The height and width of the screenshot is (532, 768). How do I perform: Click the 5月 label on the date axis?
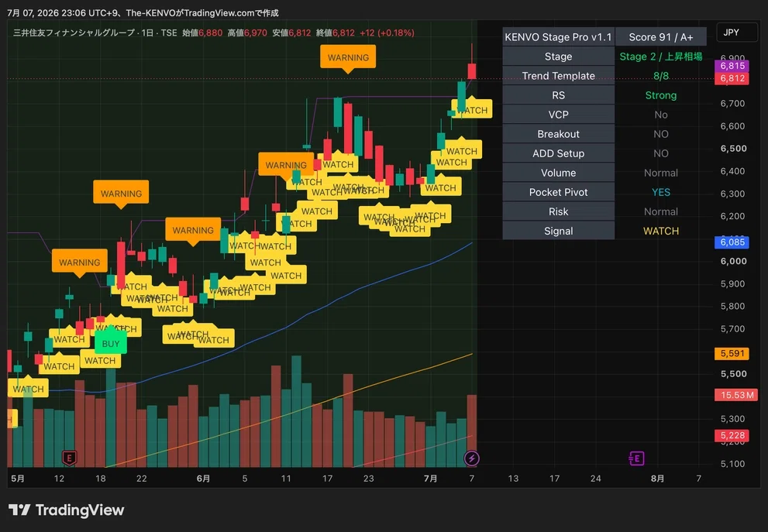point(18,479)
